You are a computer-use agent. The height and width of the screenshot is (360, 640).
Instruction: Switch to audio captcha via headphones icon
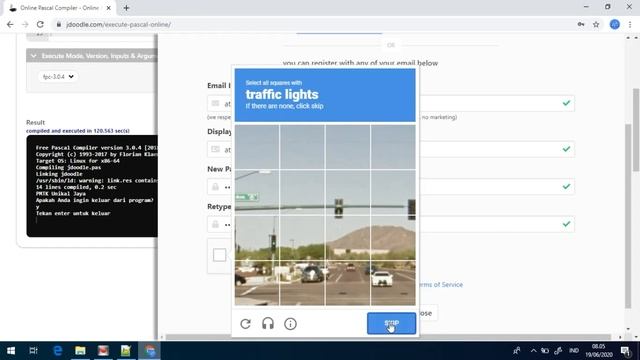click(268, 324)
